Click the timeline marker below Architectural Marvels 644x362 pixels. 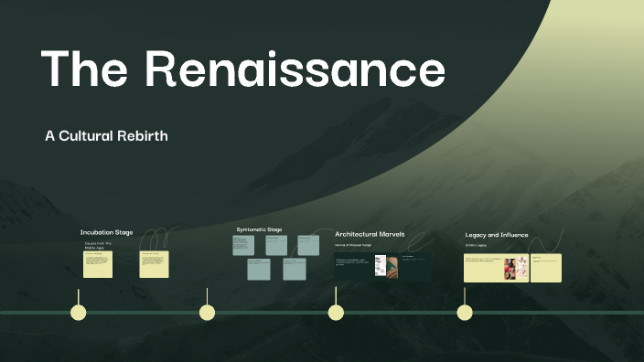point(336,313)
